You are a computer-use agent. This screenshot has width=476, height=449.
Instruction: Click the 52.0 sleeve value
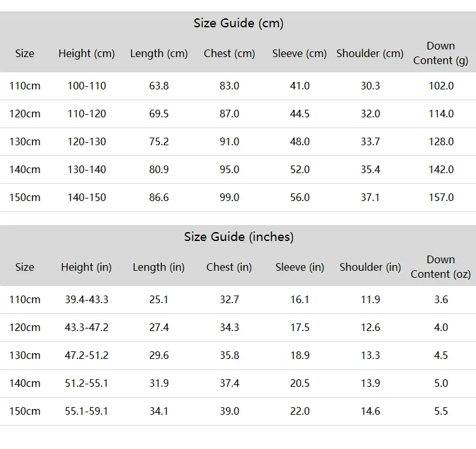300,169
